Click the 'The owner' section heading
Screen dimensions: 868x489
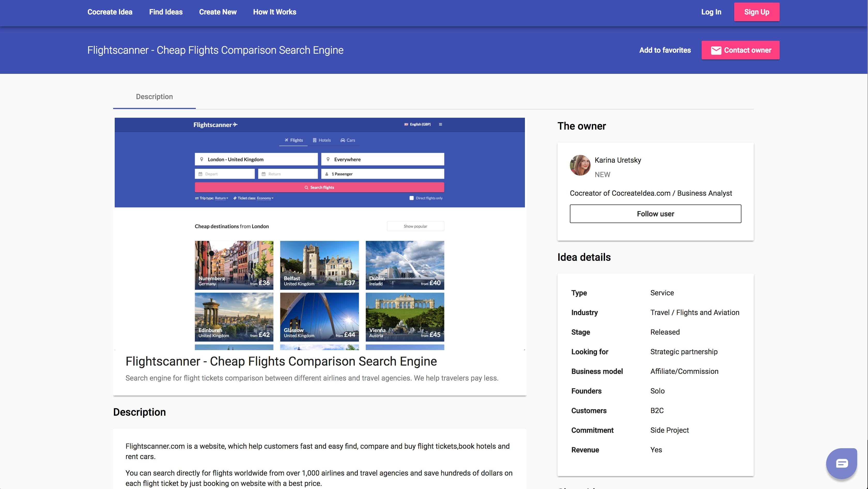pos(582,126)
